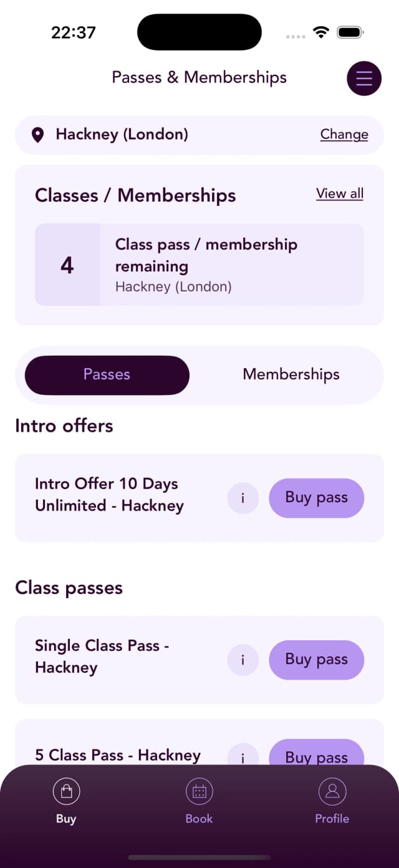
Task: Select the Book tab label
Action: click(x=199, y=819)
